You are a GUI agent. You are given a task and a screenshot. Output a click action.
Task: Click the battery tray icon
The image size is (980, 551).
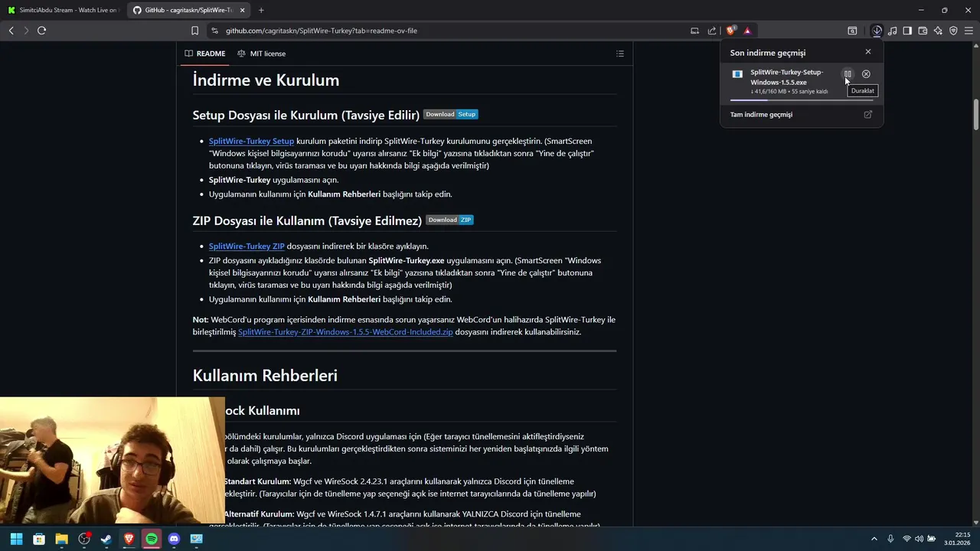point(932,539)
